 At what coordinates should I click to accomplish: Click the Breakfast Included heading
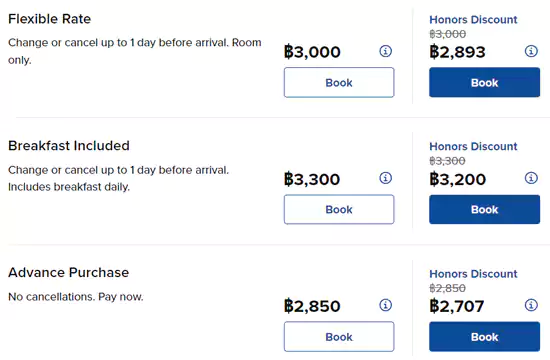tap(69, 146)
